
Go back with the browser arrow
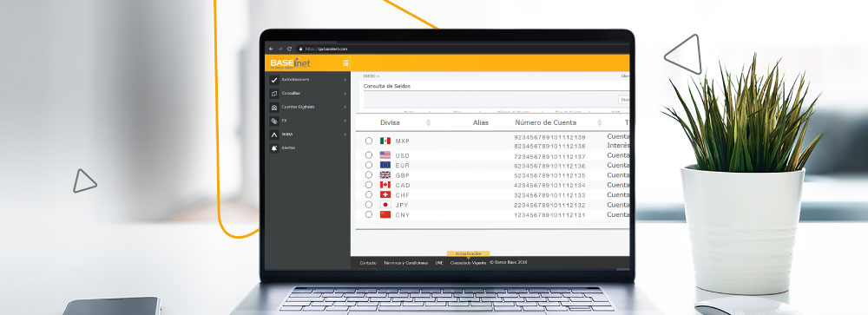coord(271,49)
